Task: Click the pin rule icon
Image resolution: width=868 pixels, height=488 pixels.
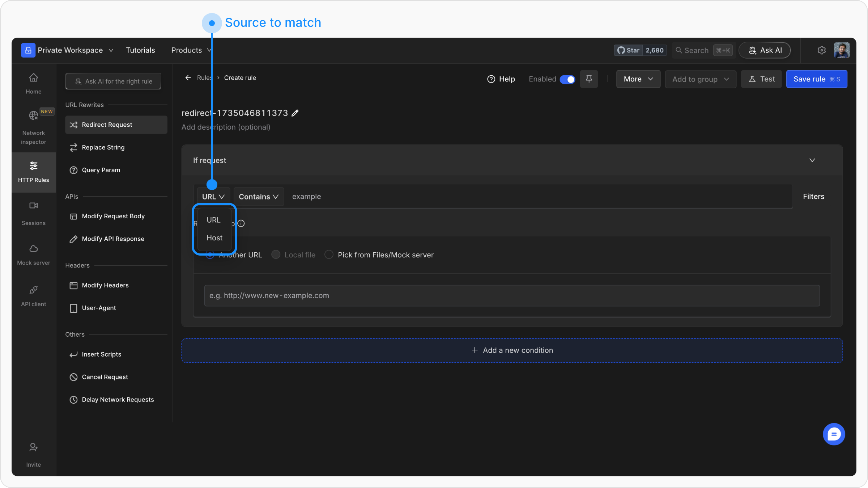Action: coord(589,79)
